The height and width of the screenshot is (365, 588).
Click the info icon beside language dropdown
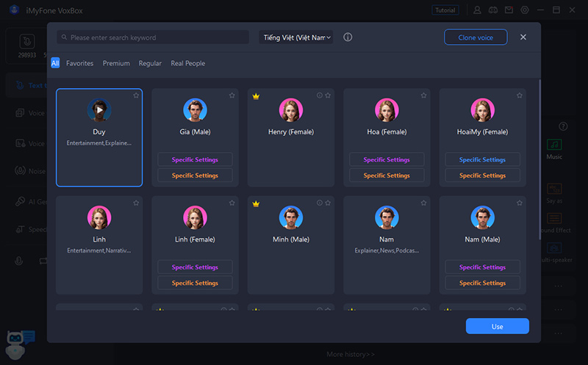tap(348, 37)
